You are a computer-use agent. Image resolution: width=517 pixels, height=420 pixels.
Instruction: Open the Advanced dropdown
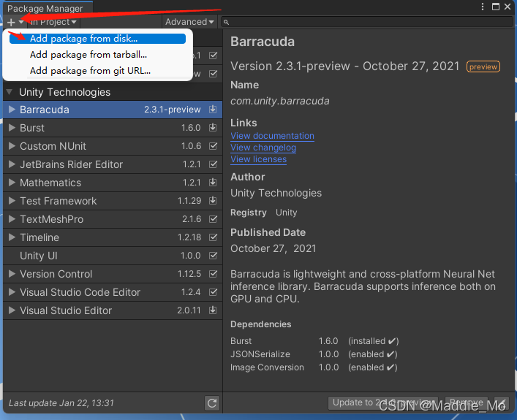[x=189, y=22]
